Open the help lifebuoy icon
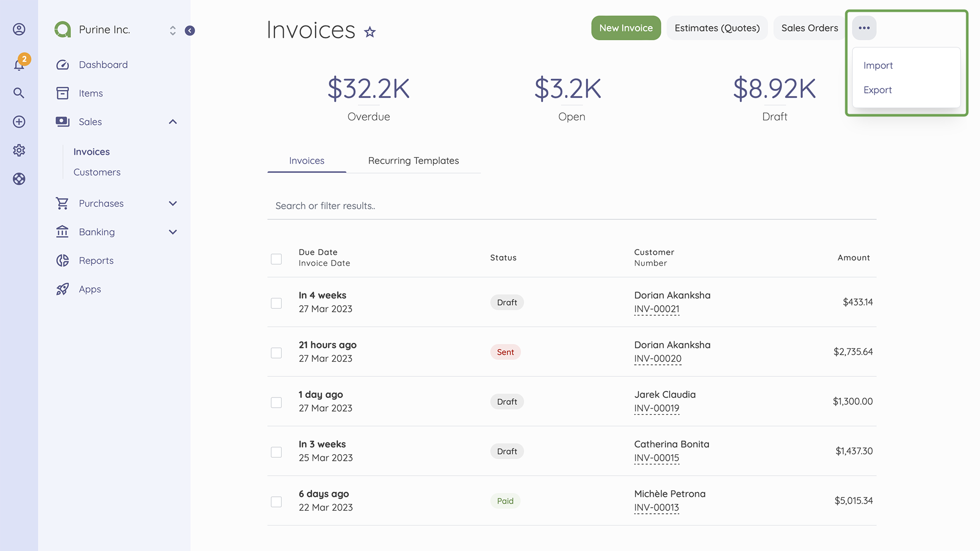980x551 pixels. [19, 179]
